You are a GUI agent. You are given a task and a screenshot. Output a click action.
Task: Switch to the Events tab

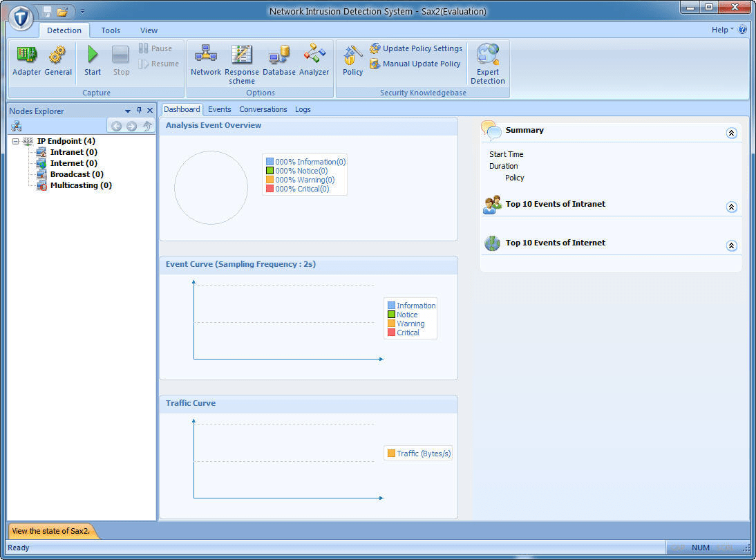coord(219,109)
